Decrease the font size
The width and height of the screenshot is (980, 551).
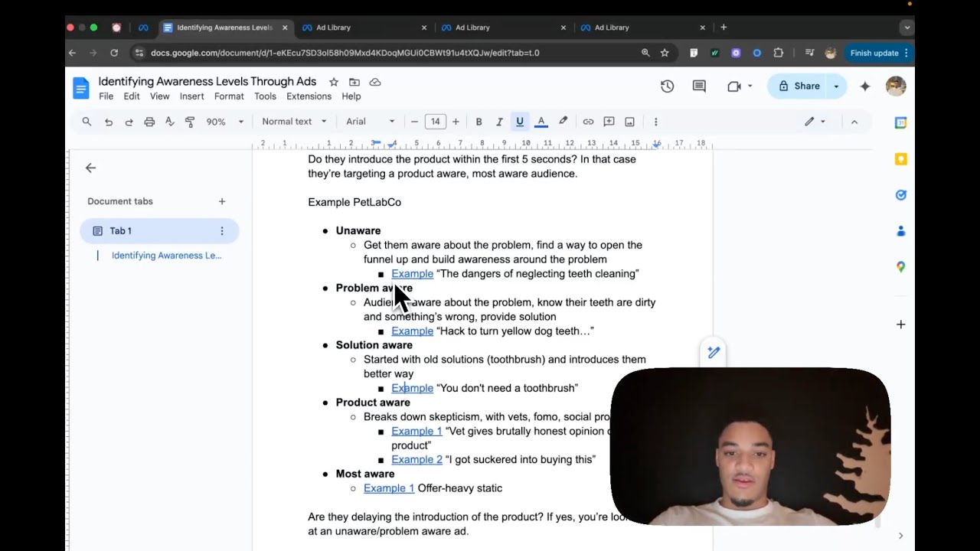pos(414,122)
